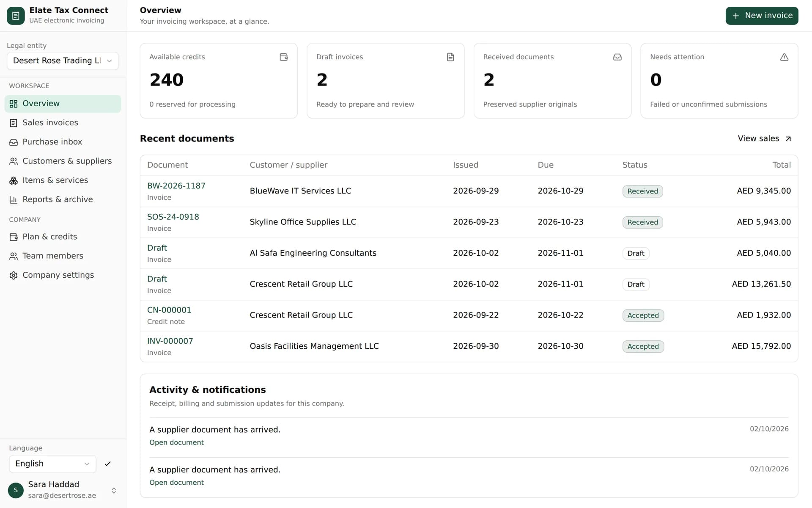Viewport: 812px width, 508px height.
Task: Open document BW-2026-1187
Action: pos(176,186)
